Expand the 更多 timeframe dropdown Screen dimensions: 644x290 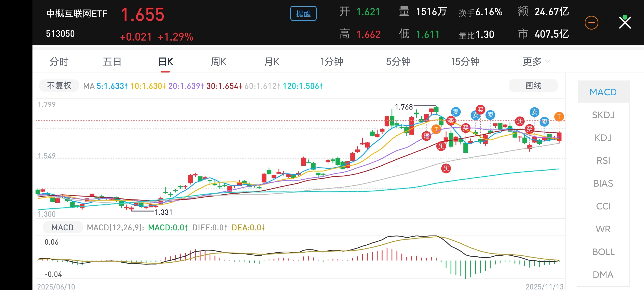(x=536, y=62)
